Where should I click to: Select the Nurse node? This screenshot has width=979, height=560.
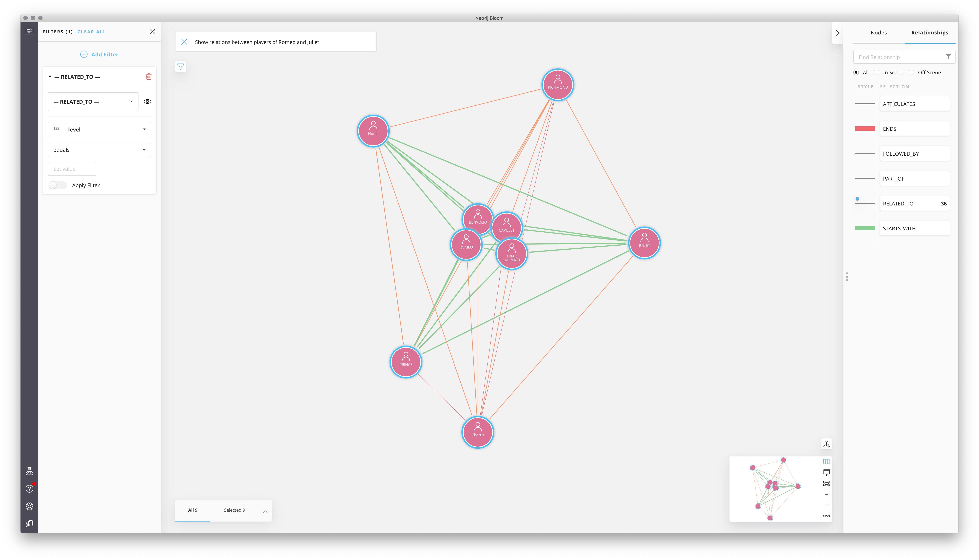click(373, 131)
